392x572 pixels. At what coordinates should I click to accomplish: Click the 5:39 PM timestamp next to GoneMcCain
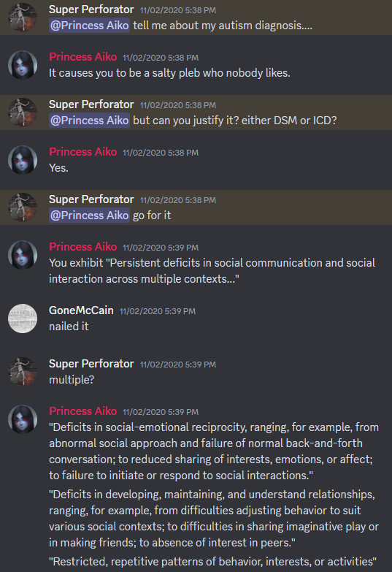coord(158,311)
